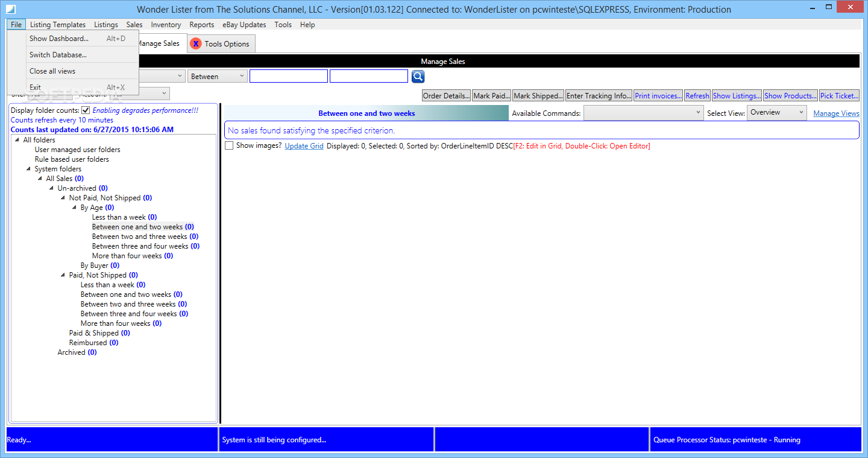Click the 'System is still being configured...' status text
Image resolution: width=868 pixels, height=458 pixels.
click(274, 440)
